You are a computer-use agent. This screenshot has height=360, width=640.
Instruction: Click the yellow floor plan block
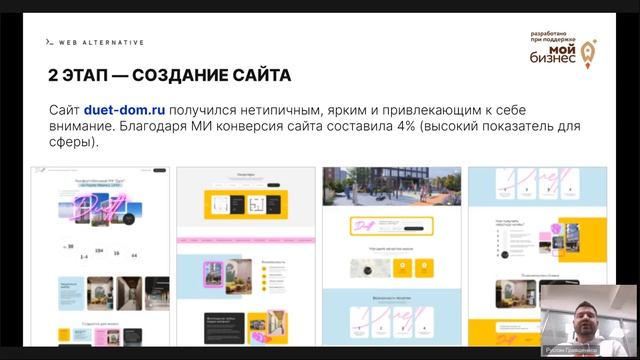coord(246,204)
